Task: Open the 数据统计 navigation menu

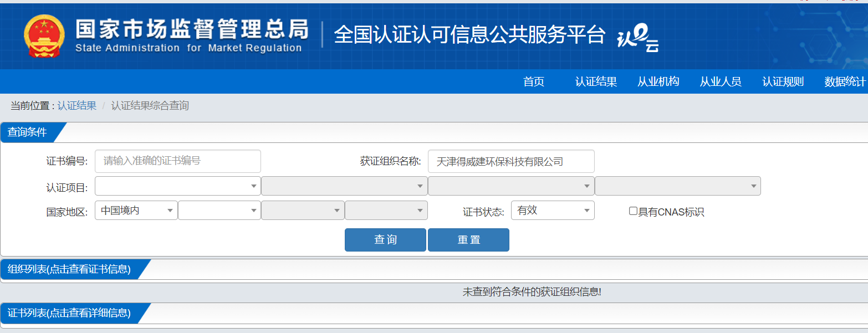Action: [845, 81]
